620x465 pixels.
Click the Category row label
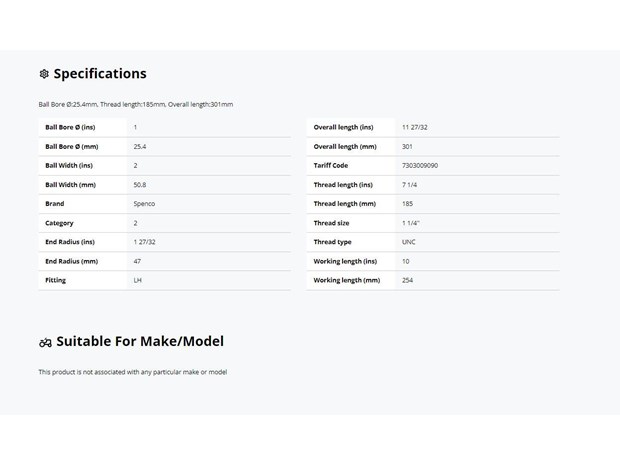pyautogui.click(x=59, y=223)
